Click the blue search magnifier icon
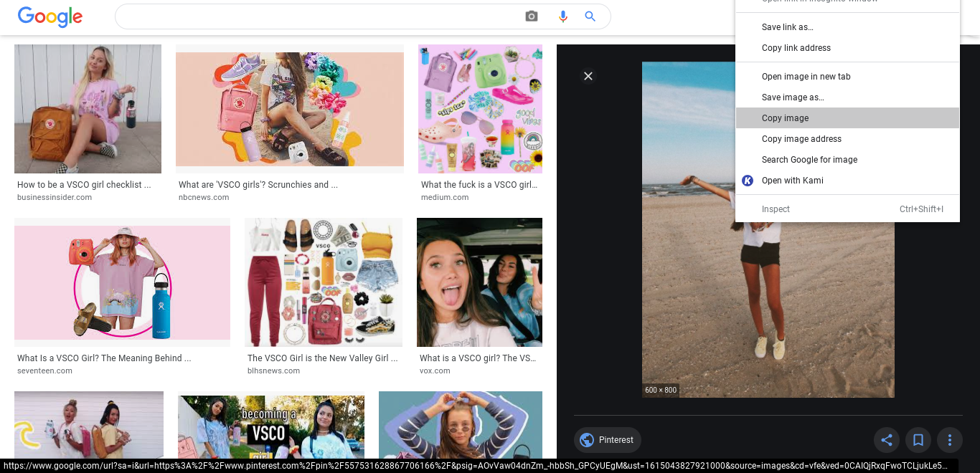This screenshot has height=473, width=980. point(590,16)
